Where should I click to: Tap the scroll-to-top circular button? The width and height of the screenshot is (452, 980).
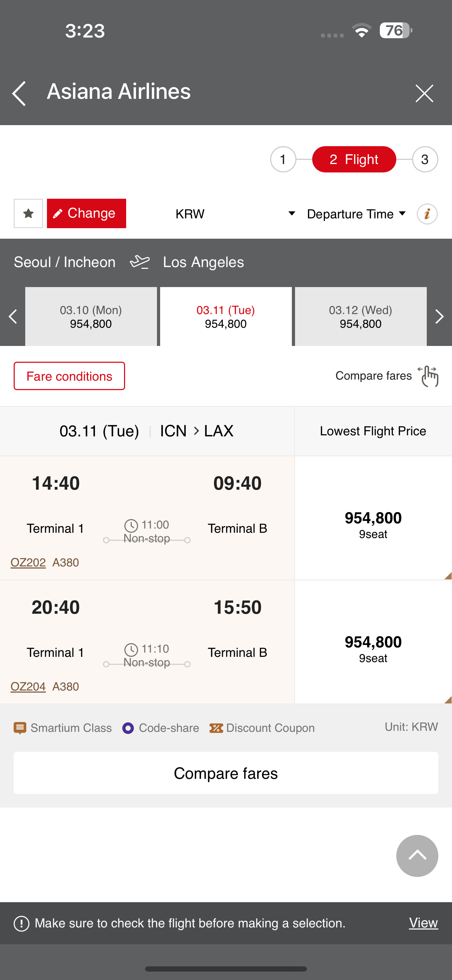click(417, 856)
